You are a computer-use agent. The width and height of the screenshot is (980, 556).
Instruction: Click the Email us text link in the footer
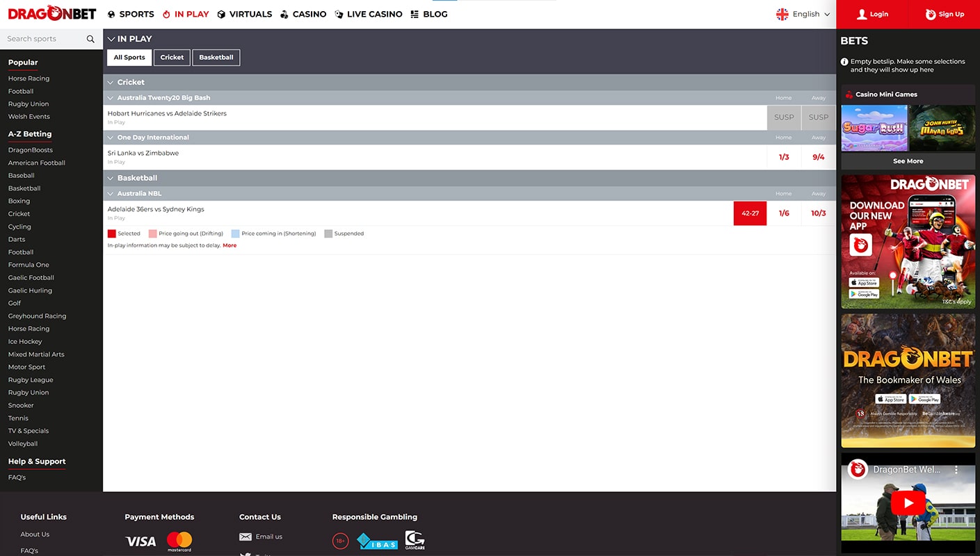coord(269,537)
